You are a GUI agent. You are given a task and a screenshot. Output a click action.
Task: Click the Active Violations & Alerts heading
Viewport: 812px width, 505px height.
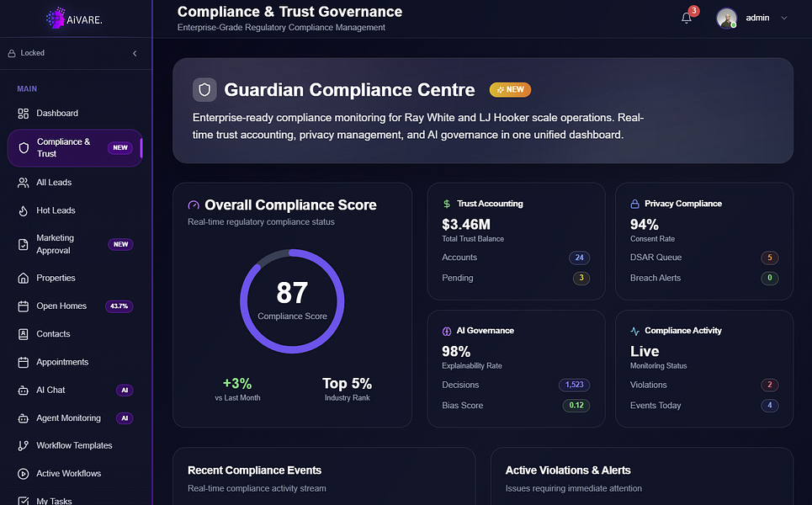click(568, 470)
